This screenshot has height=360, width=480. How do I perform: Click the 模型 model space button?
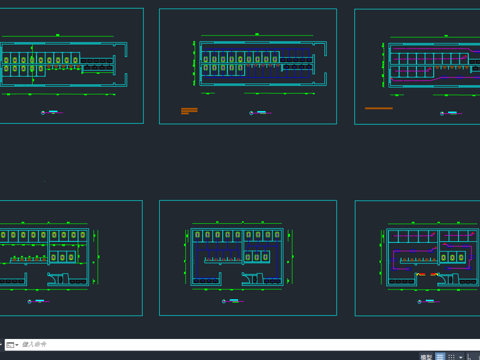coord(426,357)
